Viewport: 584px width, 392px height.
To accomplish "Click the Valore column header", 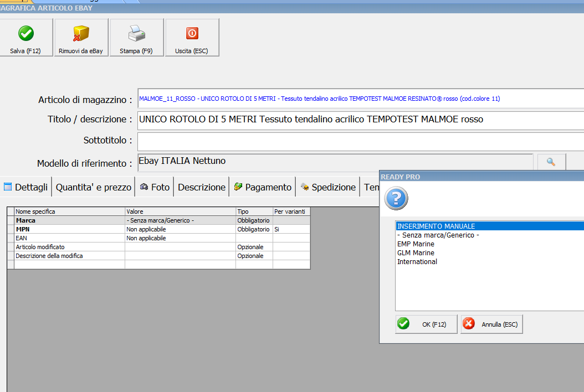I will point(180,212).
